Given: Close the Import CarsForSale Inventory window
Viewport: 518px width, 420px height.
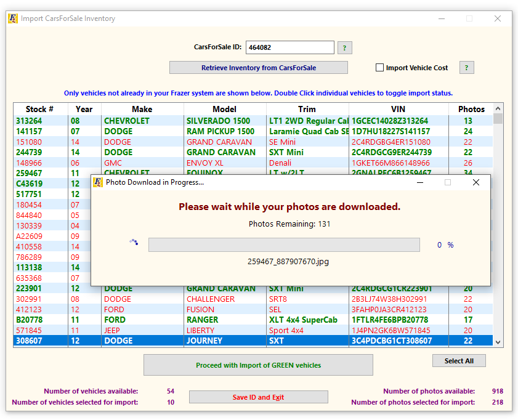Looking at the screenshot, I should coord(498,18).
